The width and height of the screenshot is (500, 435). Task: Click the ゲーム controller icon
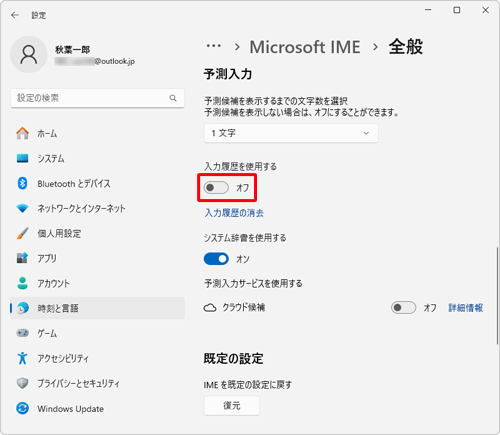[22, 333]
